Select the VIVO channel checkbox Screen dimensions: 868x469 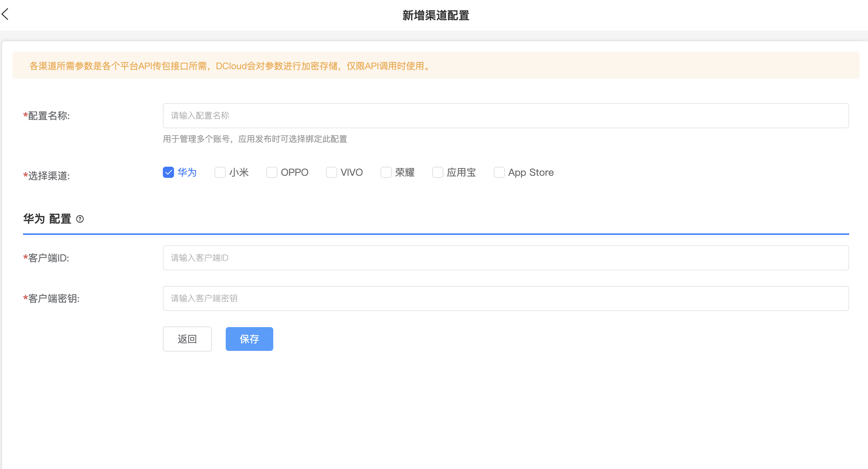(x=332, y=172)
